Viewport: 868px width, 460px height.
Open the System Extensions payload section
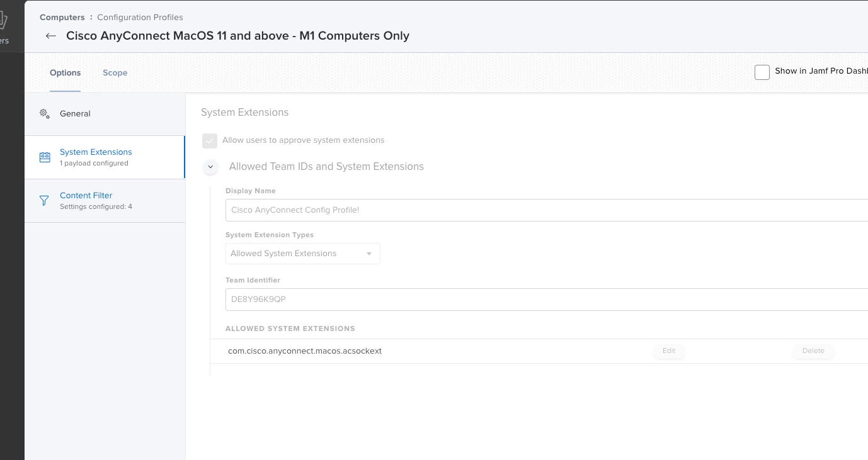[105, 157]
